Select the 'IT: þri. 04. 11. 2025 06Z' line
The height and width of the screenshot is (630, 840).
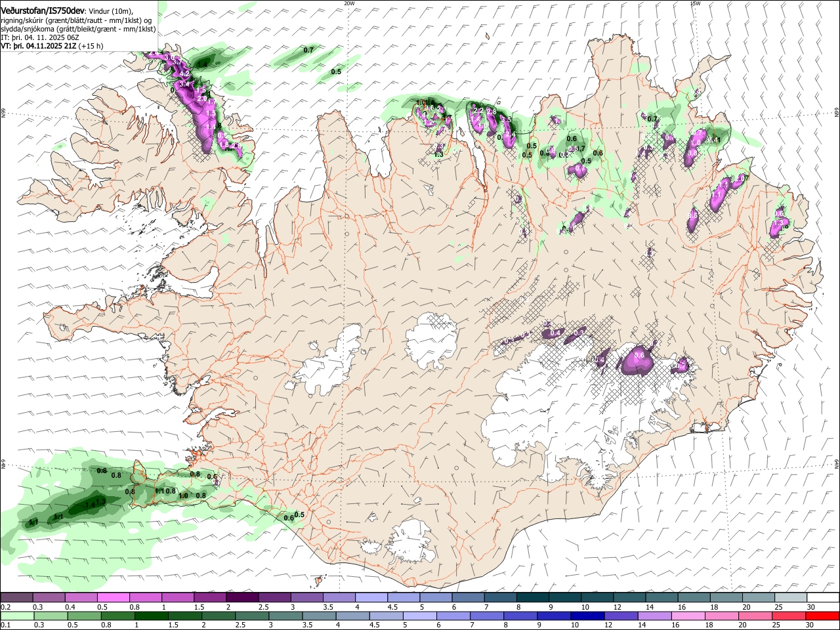tap(39, 37)
